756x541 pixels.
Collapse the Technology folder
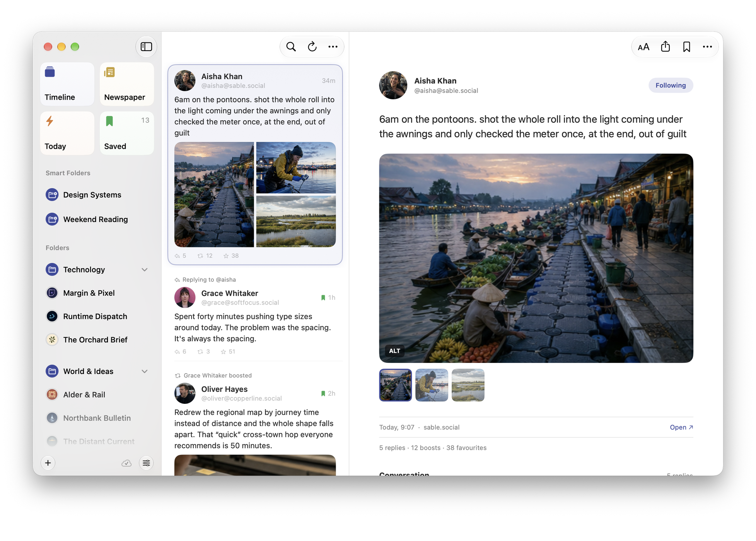(145, 270)
